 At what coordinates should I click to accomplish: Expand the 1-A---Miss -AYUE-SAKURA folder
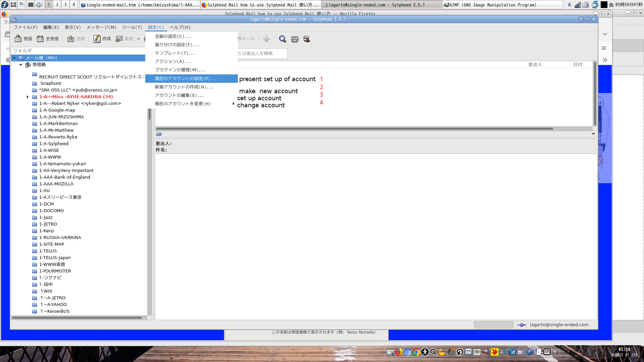pos(28,97)
